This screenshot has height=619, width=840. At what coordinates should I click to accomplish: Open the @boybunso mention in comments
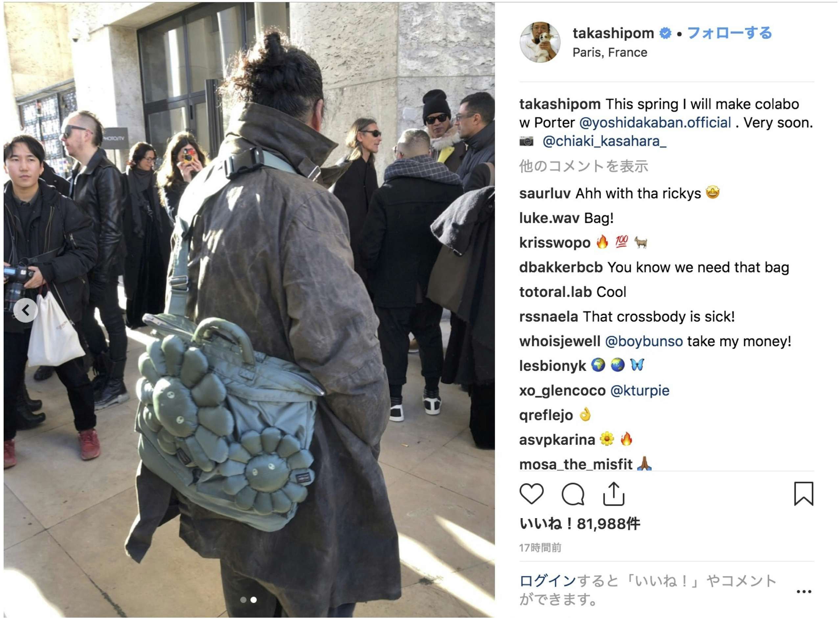click(x=644, y=341)
